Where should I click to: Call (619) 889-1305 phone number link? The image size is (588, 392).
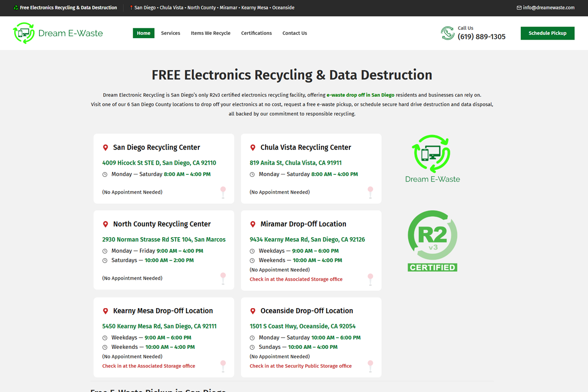coord(482,37)
